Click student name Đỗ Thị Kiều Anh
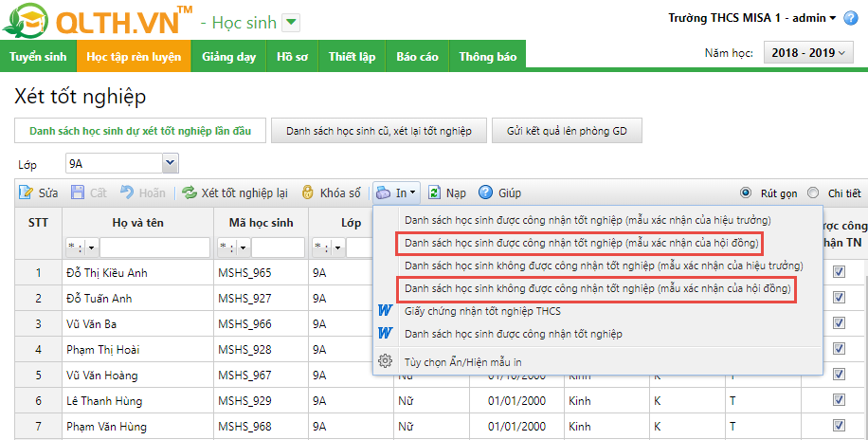This screenshot has height=440, width=868. pos(107,273)
